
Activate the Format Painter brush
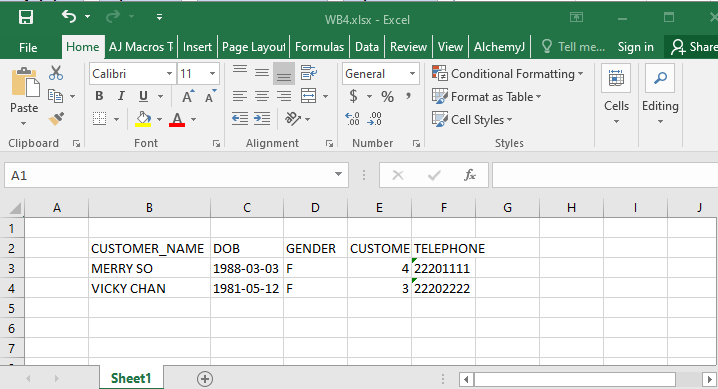pyautogui.click(x=56, y=119)
